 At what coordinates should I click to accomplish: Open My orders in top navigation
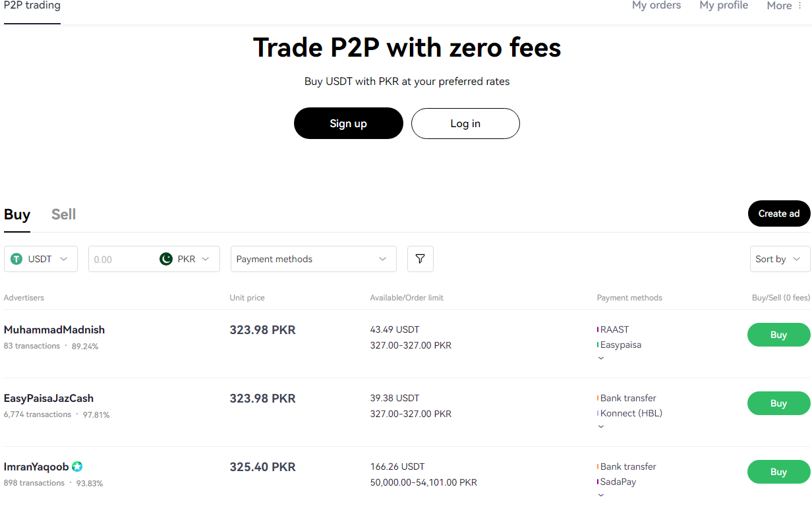tap(656, 5)
